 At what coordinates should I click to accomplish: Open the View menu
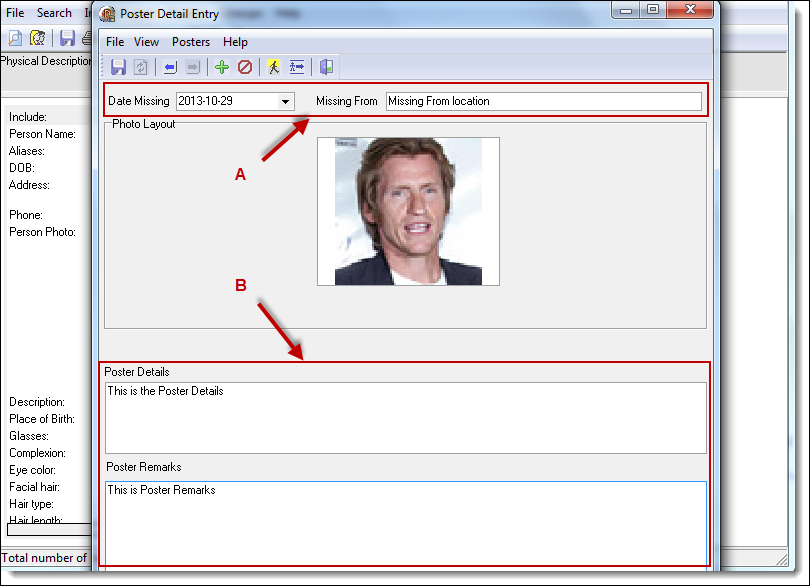coord(146,42)
